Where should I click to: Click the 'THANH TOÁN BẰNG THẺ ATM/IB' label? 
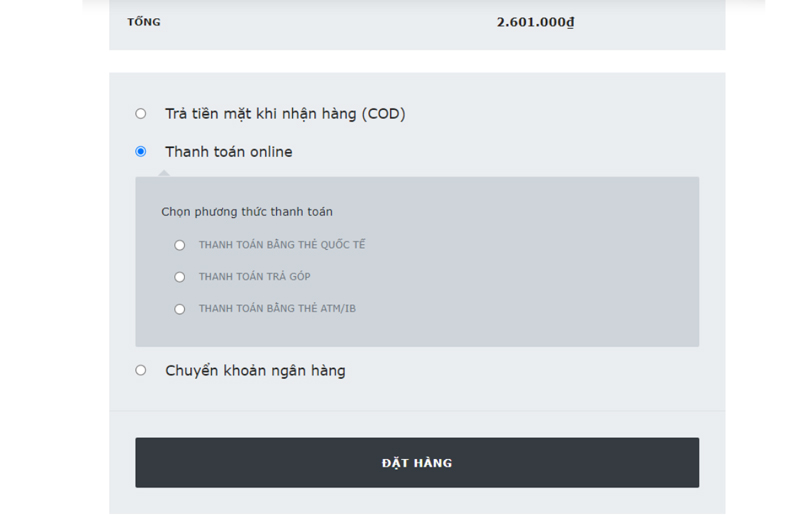277,308
